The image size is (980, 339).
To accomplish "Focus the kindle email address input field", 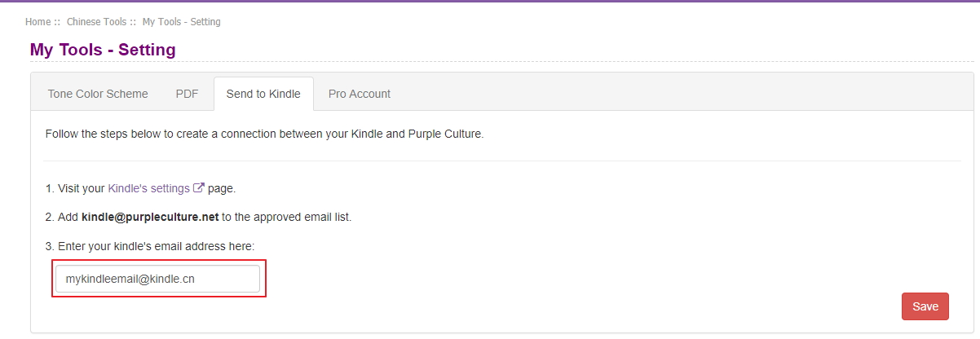I will pos(157,279).
